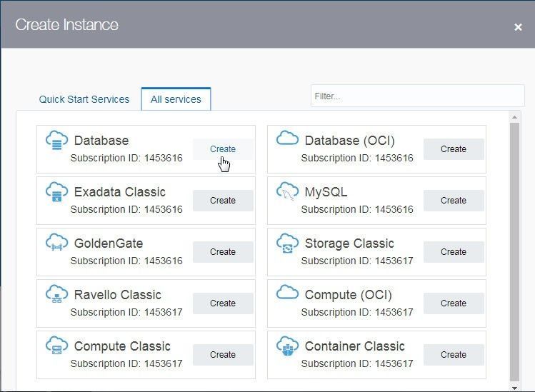
Task: Select the All services tab
Action: [x=176, y=99]
